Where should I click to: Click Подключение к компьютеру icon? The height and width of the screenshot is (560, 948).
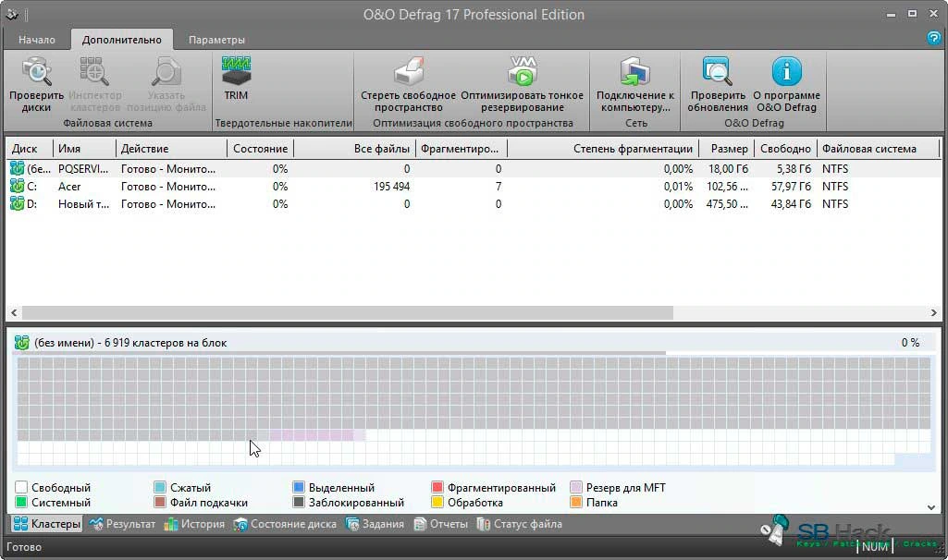point(634,71)
